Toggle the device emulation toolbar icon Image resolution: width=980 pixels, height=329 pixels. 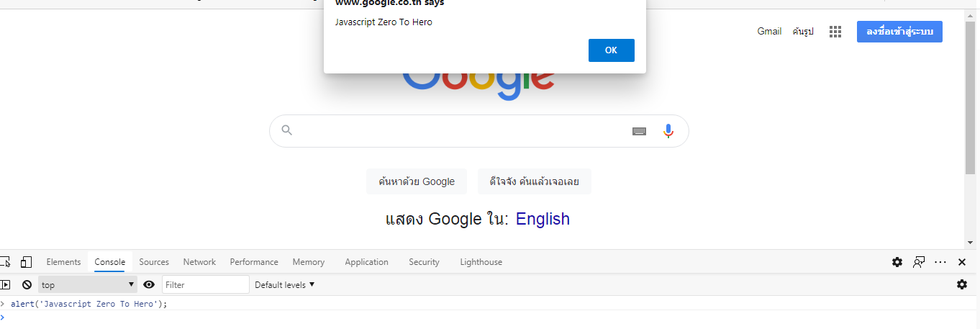click(x=26, y=262)
